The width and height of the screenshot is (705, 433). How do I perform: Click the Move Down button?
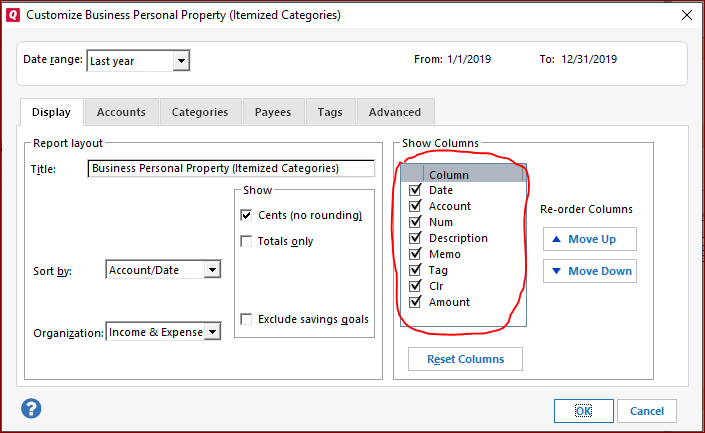589,271
